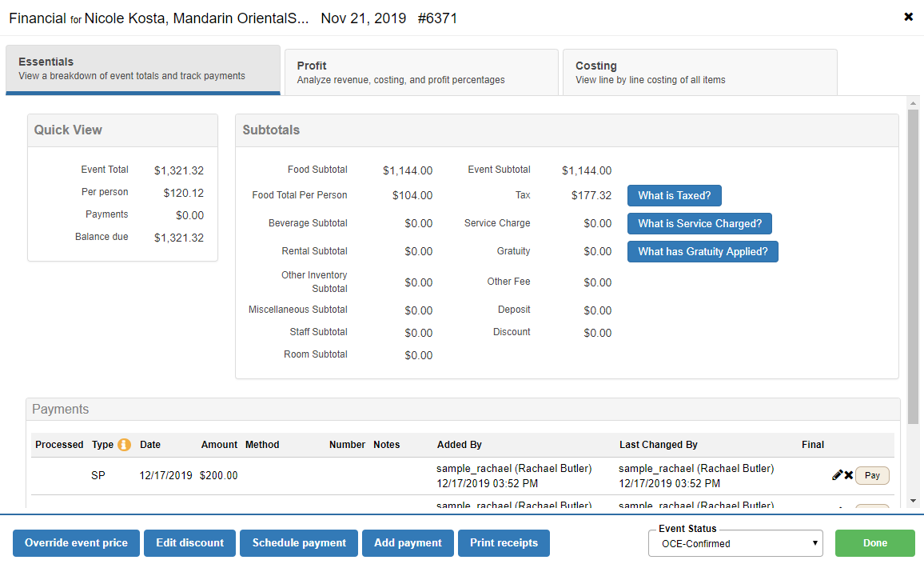The width and height of the screenshot is (924, 568).
Task: Click the Print receipts button
Action: [x=504, y=542]
